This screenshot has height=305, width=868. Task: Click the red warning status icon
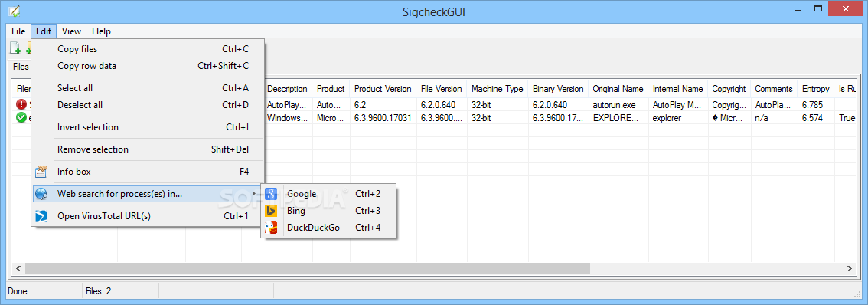point(21,104)
